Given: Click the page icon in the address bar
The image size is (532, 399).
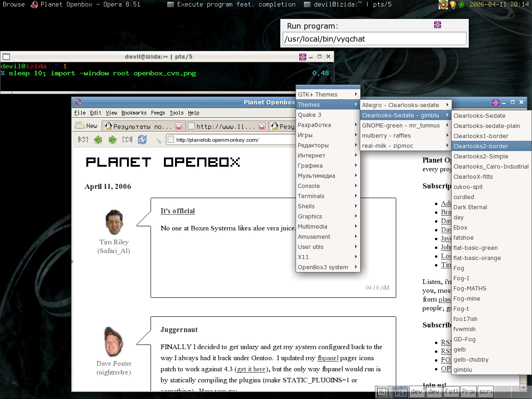Looking at the screenshot, I should tap(171, 139).
